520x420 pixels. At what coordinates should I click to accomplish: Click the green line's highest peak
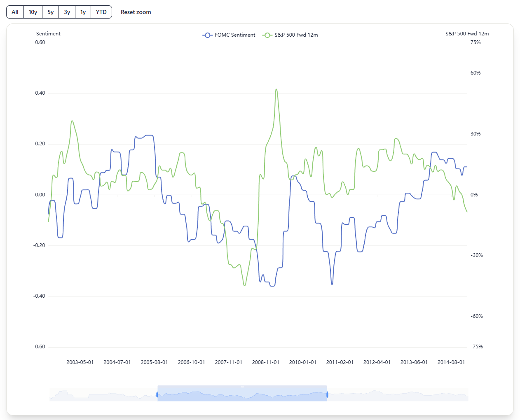pyautogui.click(x=276, y=89)
